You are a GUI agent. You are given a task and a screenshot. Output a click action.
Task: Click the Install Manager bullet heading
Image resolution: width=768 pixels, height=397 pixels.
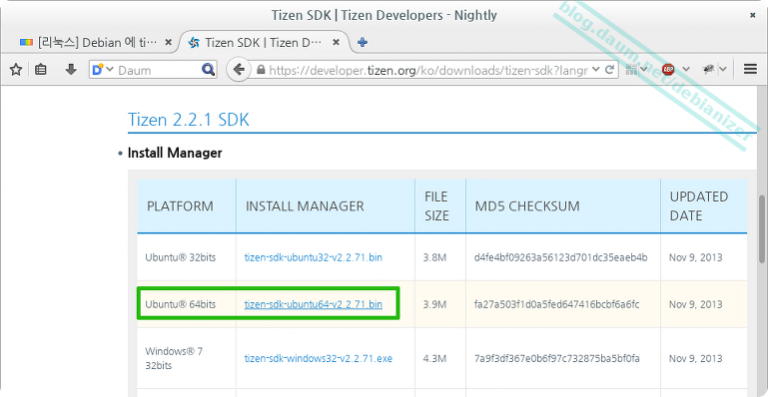coord(175,153)
